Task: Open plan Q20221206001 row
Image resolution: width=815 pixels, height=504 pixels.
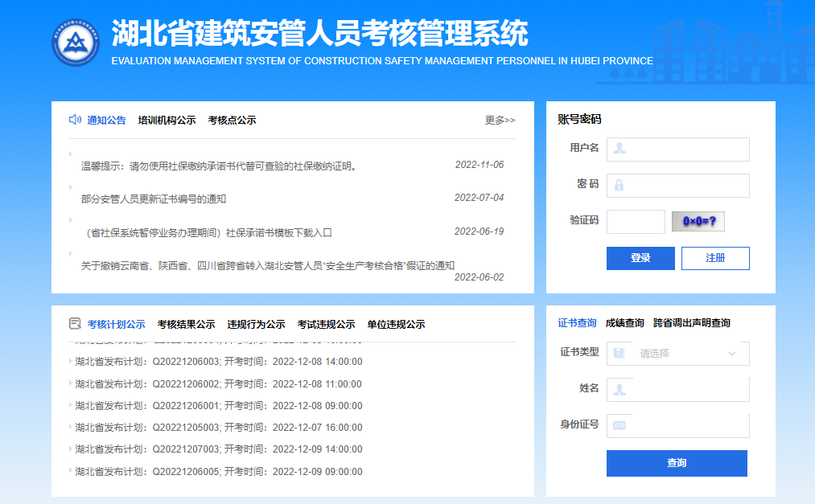Action: (x=219, y=406)
